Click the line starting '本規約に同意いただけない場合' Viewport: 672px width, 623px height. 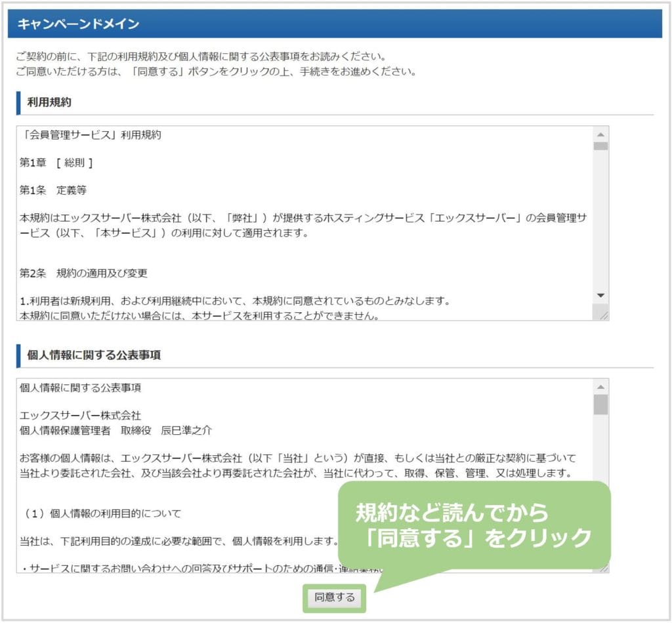point(199,315)
